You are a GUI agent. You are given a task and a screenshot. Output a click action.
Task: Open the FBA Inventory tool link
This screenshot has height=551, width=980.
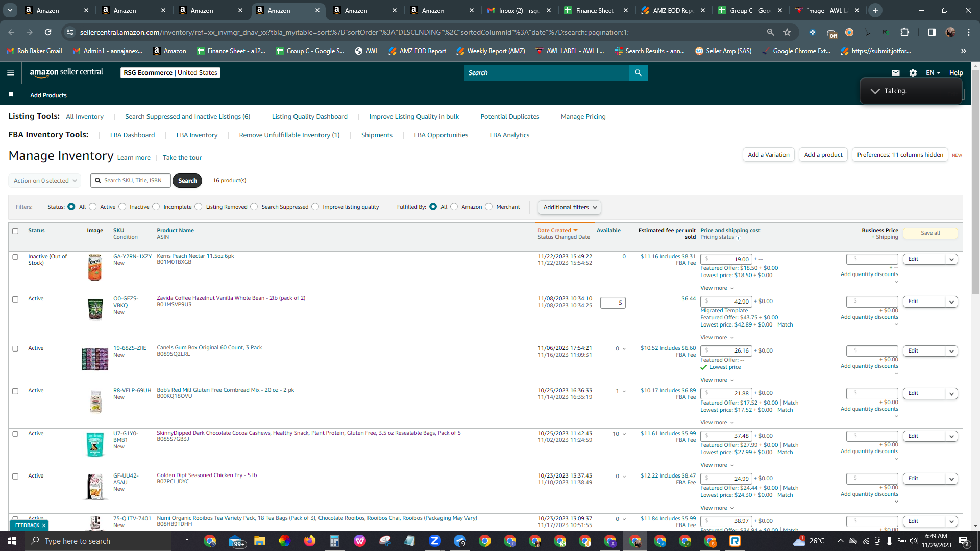197,135
